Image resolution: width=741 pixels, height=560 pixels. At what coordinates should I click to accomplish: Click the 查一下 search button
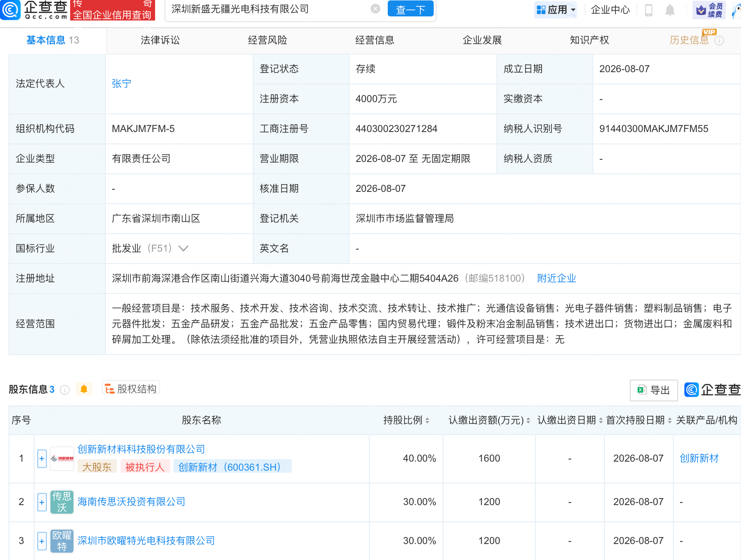[410, 9]
